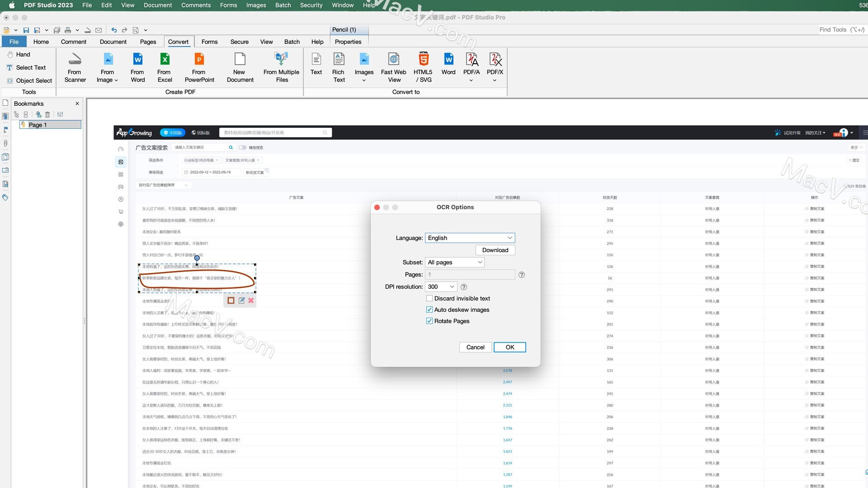The height and width of the screenshot is (488, 868).
Task: Open Security in the macOS menu bar
Action: pyautogui.click(x=311, y=5)
